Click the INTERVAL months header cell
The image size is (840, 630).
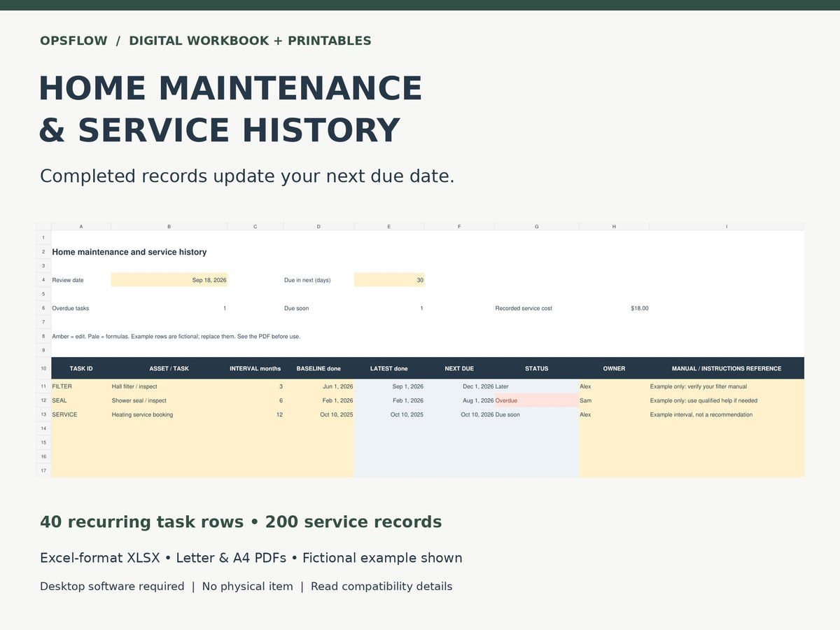pos(255,368)
